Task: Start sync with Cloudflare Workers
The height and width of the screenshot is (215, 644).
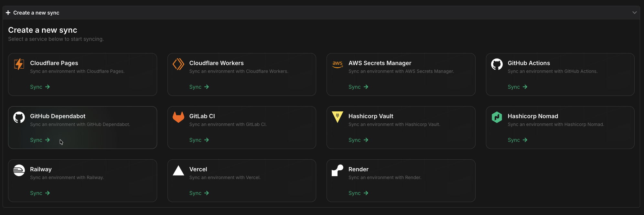Action: [x=199, y=87]
